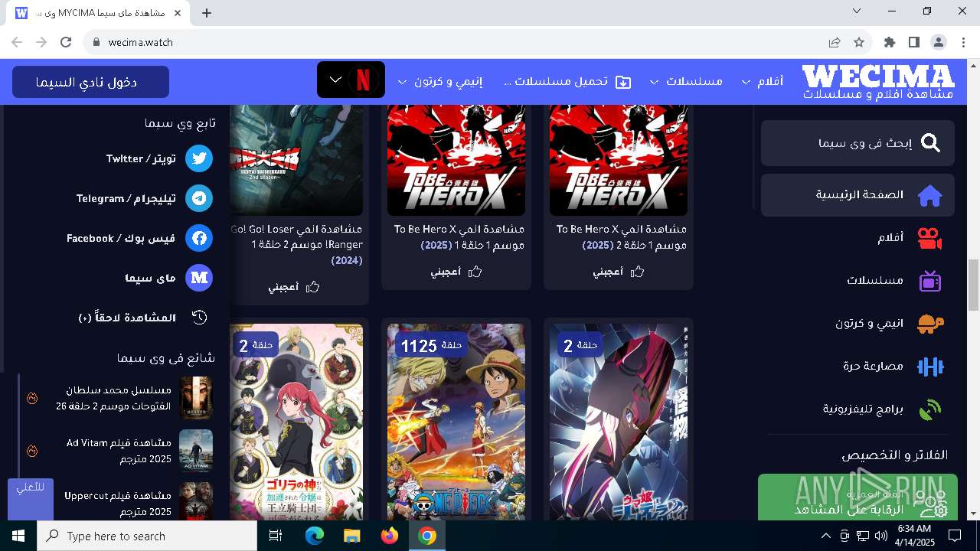Open the Twitter follow icon
980x551 pixels.
click(199, 158)
